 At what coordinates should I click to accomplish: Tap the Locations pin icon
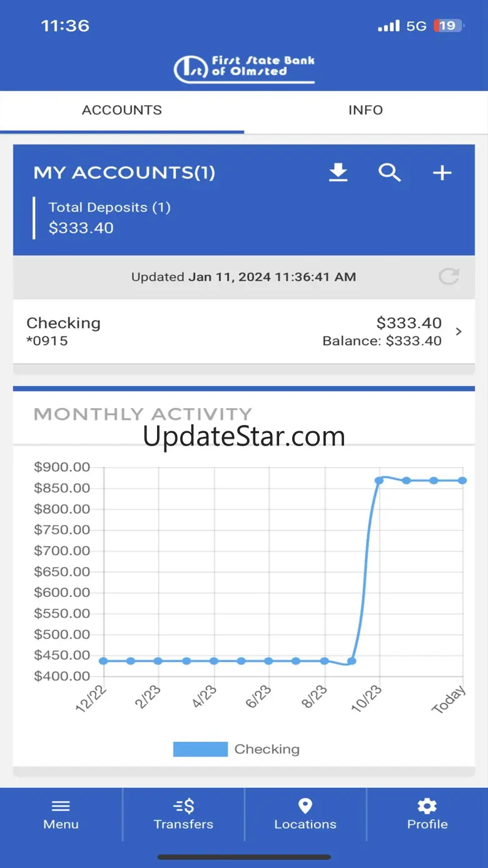pos(305,806)
